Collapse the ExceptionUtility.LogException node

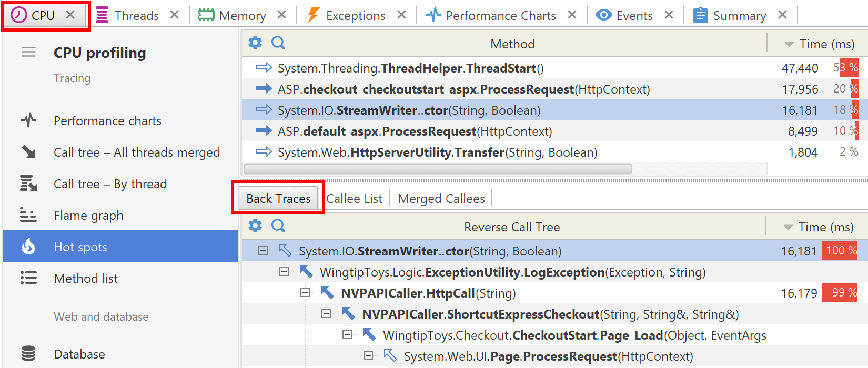(x=284, y=272)
